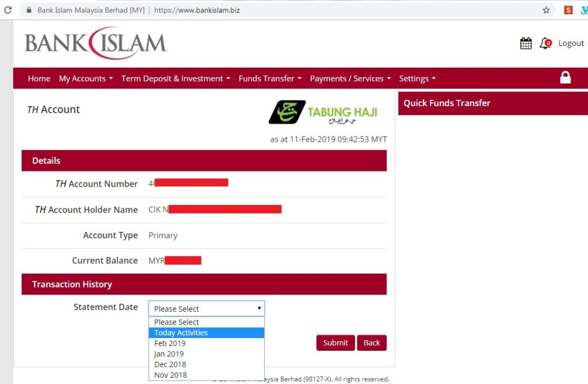Screen dimensions: 588x384
Task: Open the red S browser extension
Action: pyautogui.click(x=568, y=10)
